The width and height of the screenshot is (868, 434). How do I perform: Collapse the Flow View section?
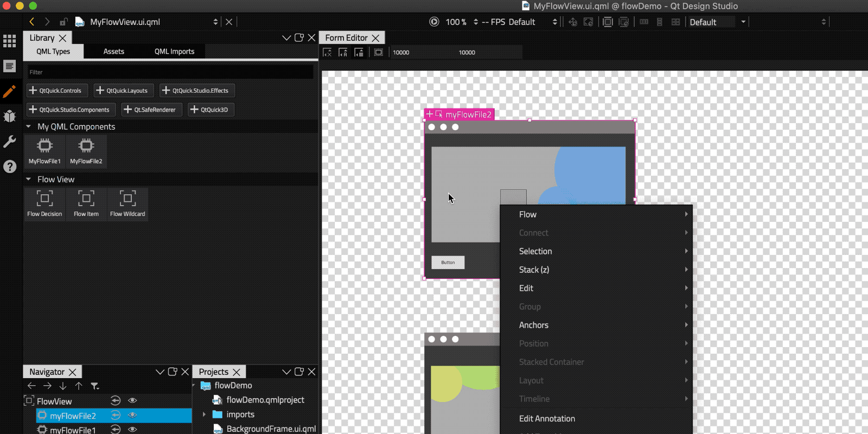(29, 179)
